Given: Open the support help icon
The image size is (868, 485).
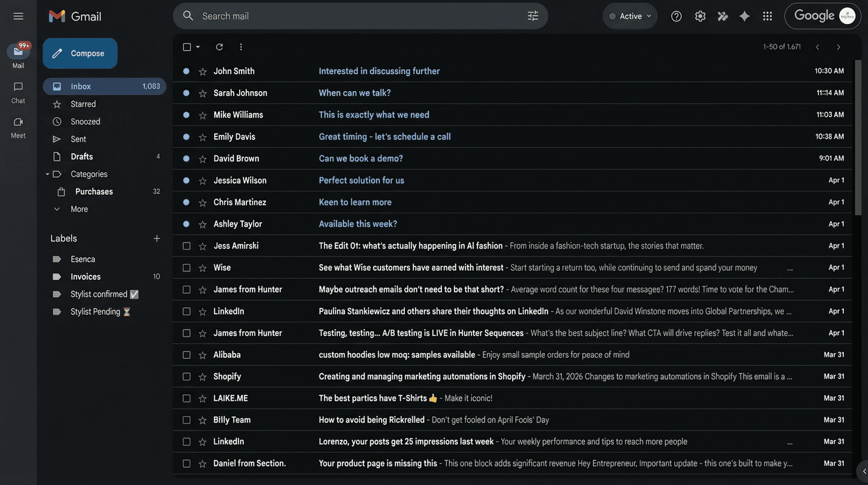Looking at the screenshot, I should pos(676,16).
